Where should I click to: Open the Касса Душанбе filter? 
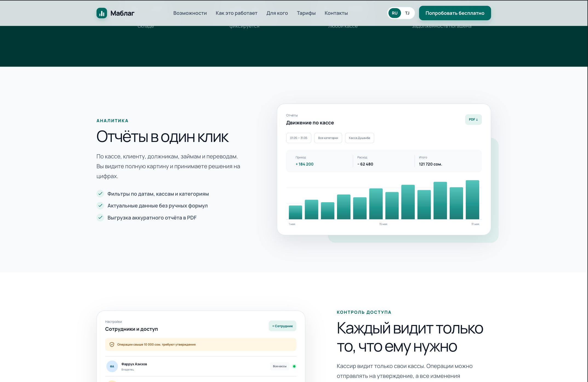pyautogui.click(x=359, y=138)
